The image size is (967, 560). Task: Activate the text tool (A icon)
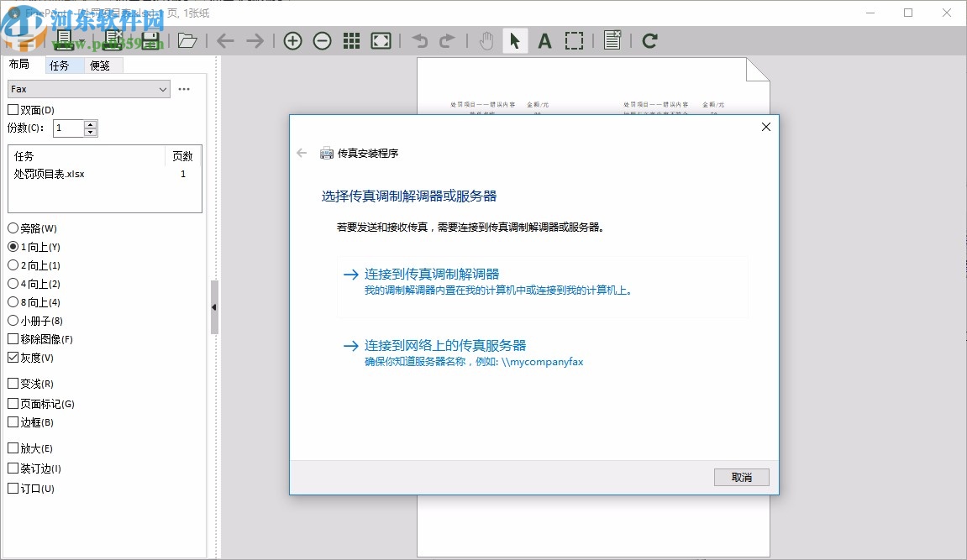[x=544, y=39]
